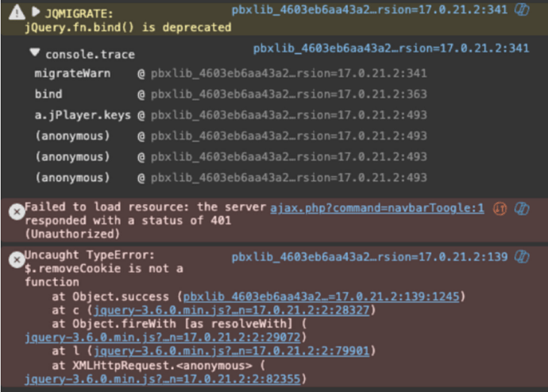Click the AI insight icon on JQMIGRATE warning row
The image size is (548, 392).
coord(522,10)
